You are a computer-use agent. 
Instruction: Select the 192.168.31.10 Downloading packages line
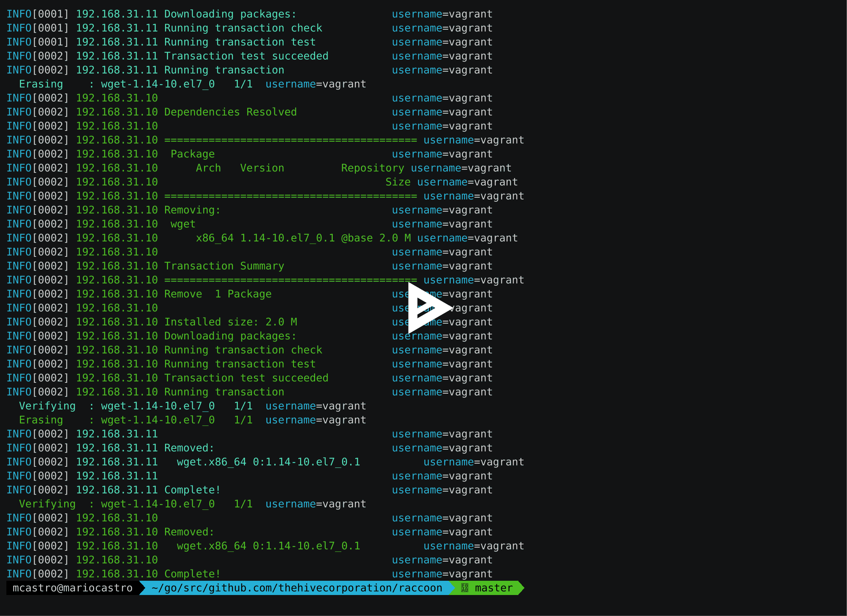point(249,336)
